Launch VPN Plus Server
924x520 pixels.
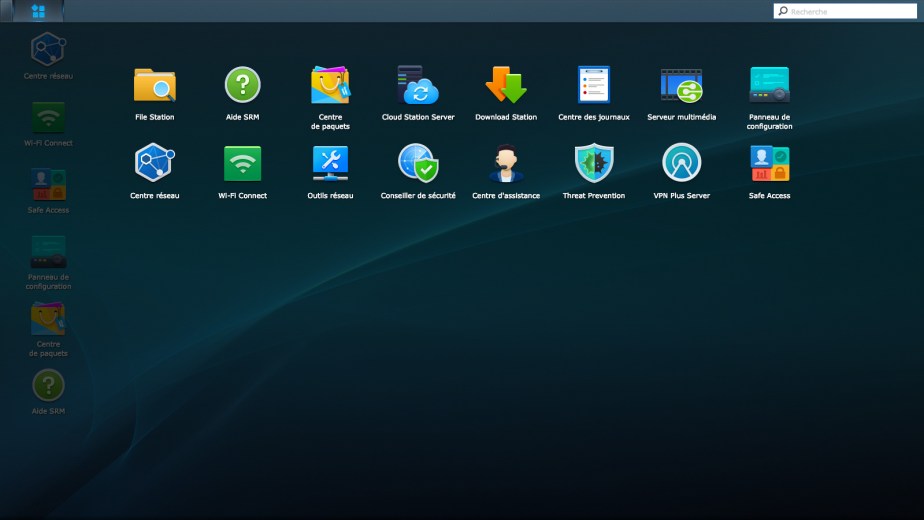click(681, 164)
